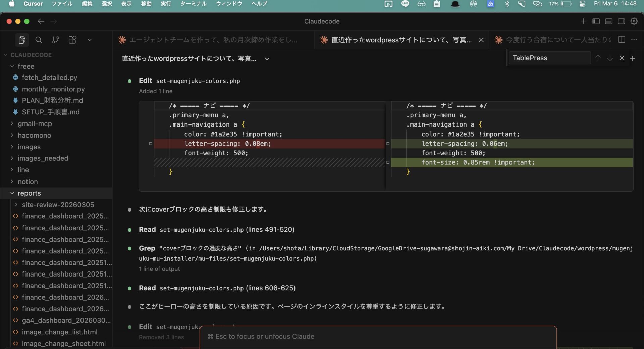This screenshot has height=349, width=644.
Task: Collapse the reports folder
Action: tap(29, 193)
